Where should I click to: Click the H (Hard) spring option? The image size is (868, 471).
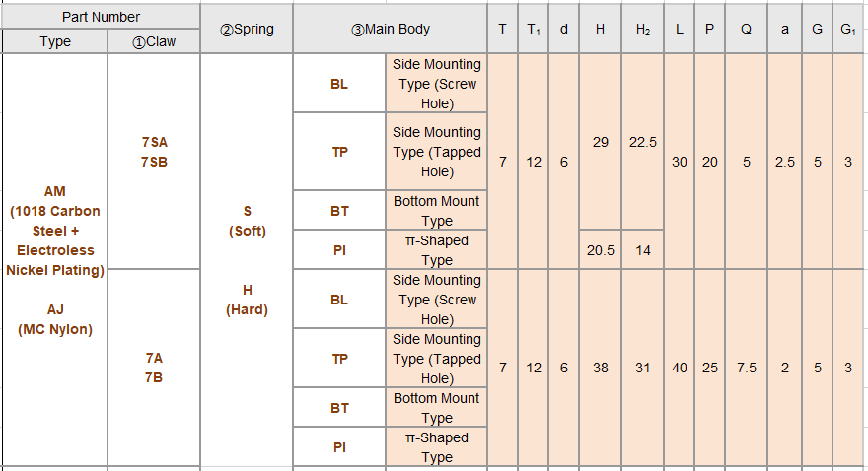(247, 300)
